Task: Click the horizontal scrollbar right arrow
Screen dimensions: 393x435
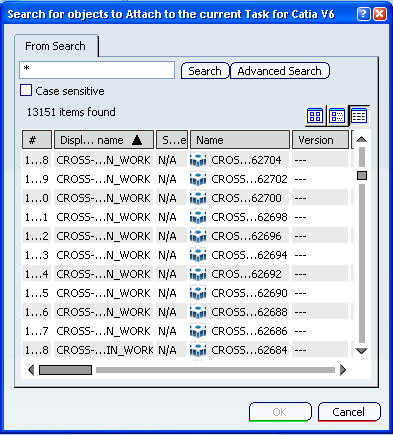Action: coord(343,370)
